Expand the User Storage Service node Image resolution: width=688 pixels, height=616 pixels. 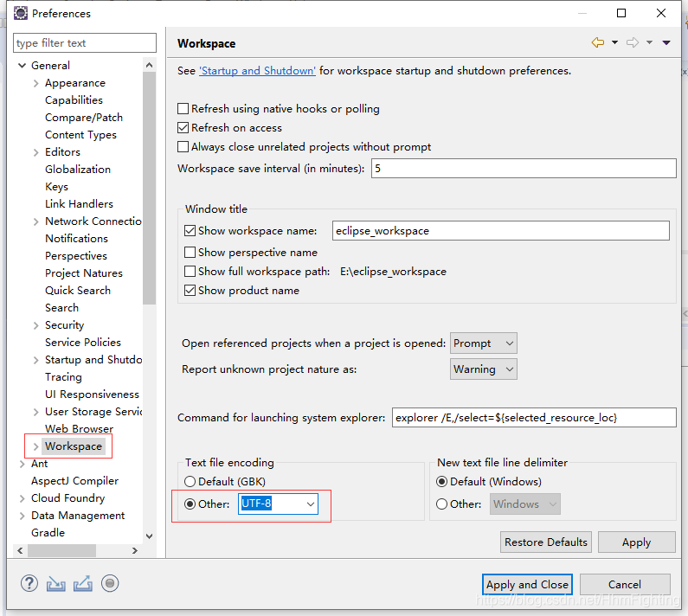[36, 412]
